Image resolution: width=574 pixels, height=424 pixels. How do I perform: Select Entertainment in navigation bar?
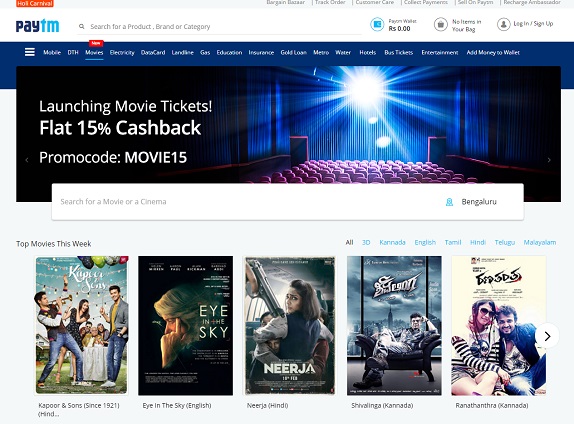click(440, 52)
